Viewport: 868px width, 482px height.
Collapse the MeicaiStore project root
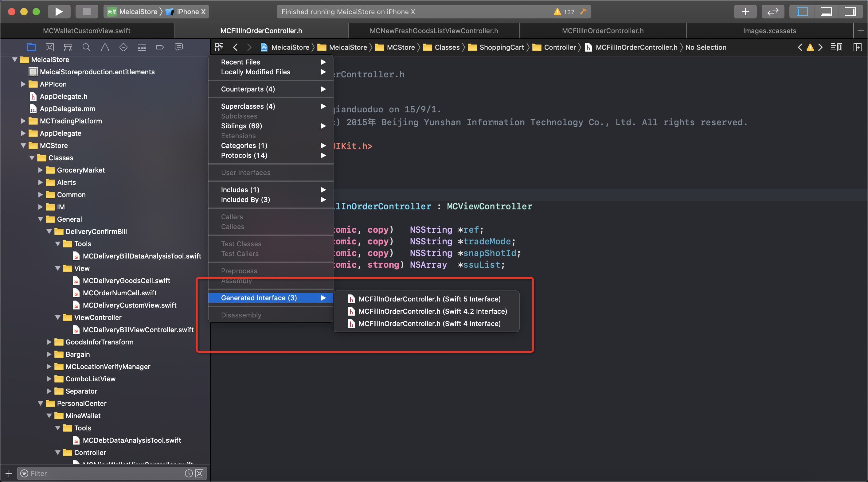[x=14, y=60]
